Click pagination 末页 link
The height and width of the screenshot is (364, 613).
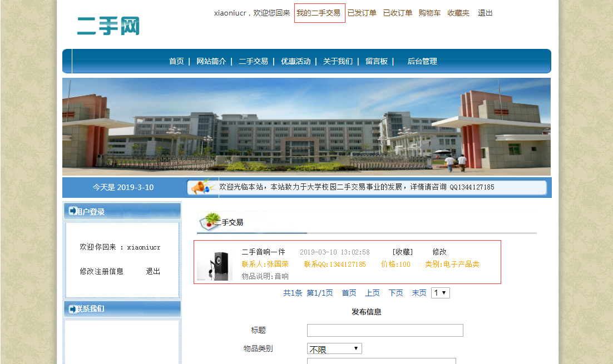pos(419,293)
